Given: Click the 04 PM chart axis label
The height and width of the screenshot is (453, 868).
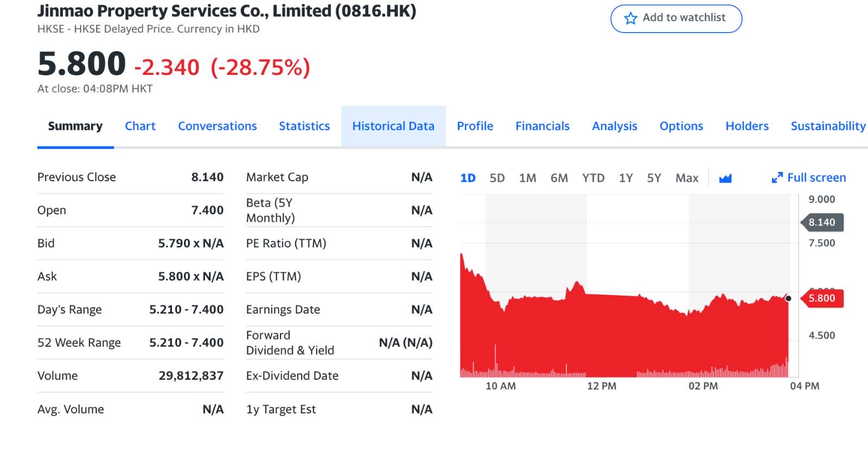Looking at the screenshot, I should point(805,386).
